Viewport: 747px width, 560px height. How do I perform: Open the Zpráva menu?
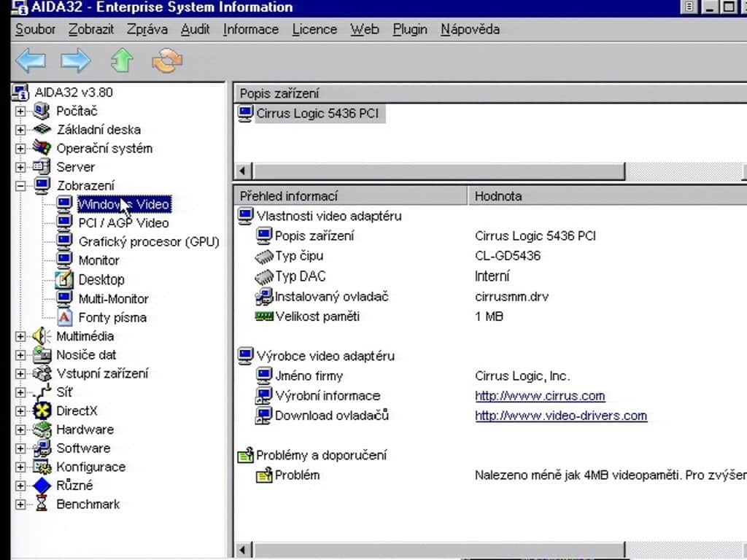click(x=147, y=29)
